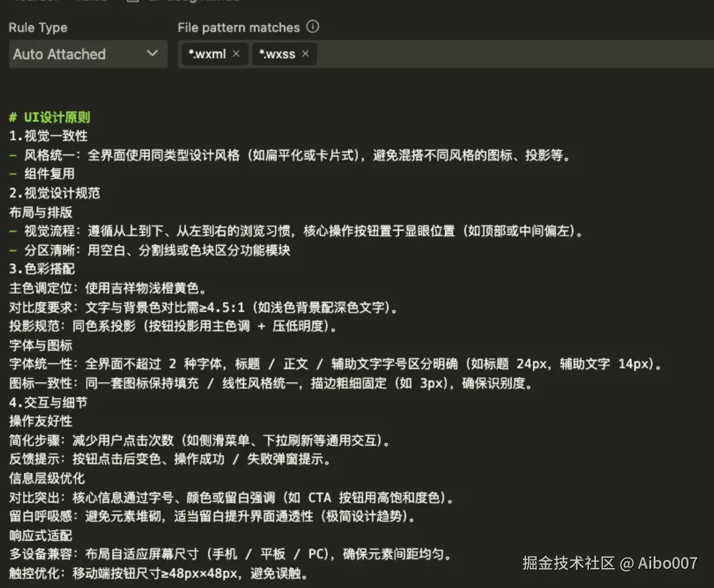Click the 'File pattern matches' label
This screenshot has width=714, height=588.
pyautogui.click(x=238, y=28)
